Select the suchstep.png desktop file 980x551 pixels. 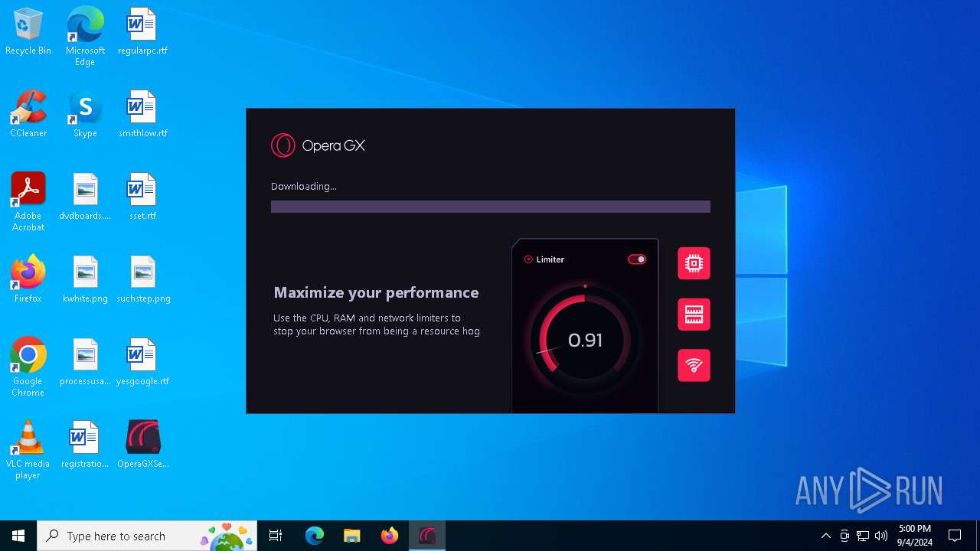coord(143,280)
